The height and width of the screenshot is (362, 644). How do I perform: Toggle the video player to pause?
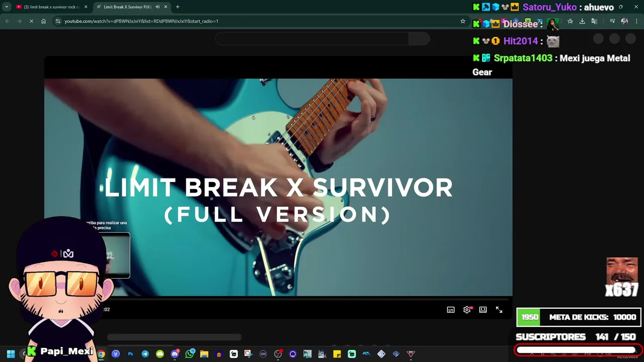(278, 187)
